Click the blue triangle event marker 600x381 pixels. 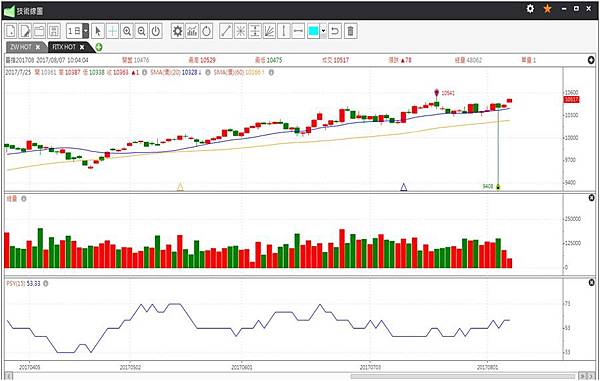[403, 187]
